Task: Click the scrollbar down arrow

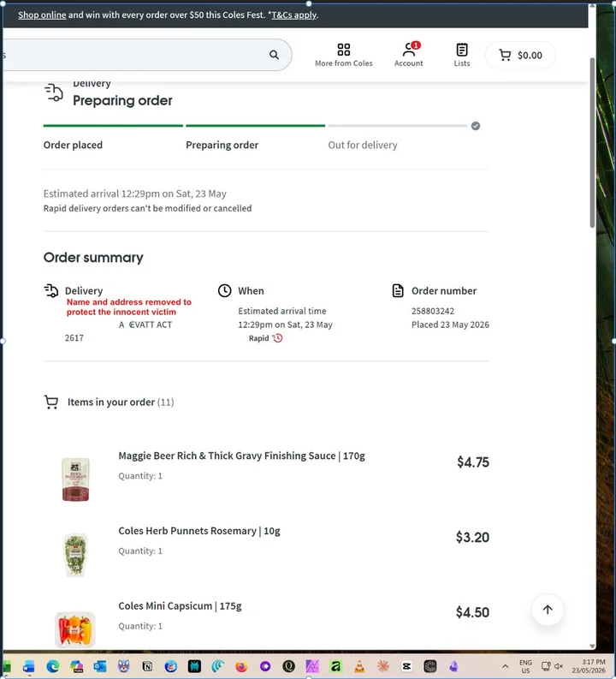Action: (x=592, y=646)
